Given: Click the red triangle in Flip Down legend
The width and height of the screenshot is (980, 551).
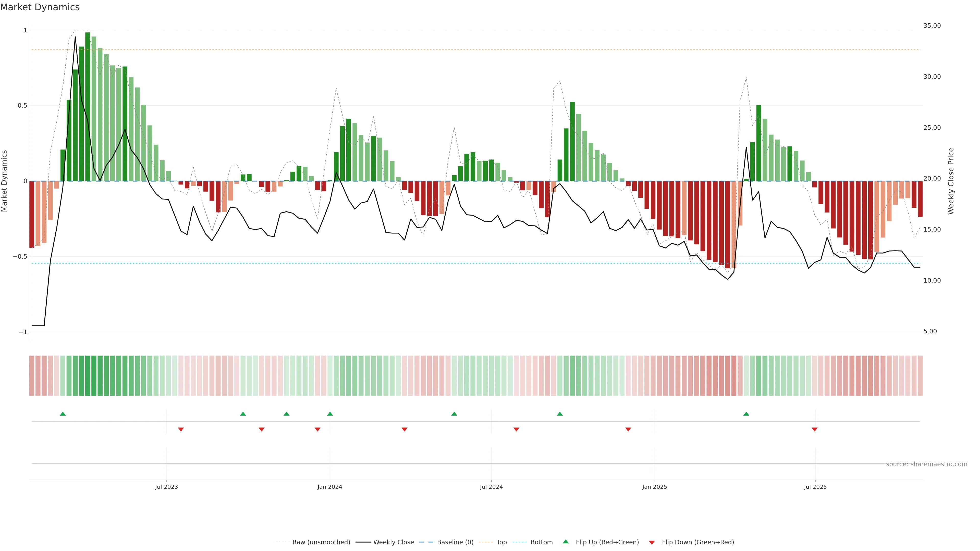Looking at the screenshot, I should [x=652, y=543].
